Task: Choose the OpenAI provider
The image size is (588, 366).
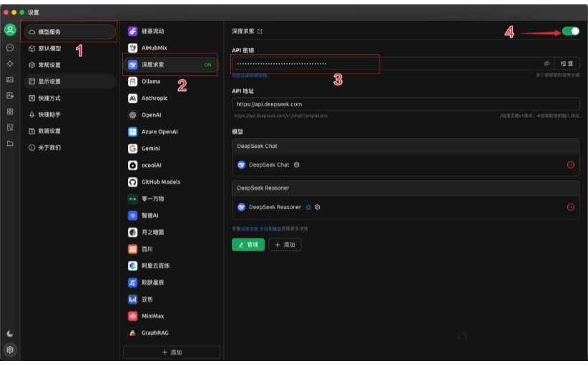Action: (x=172, y=115)
